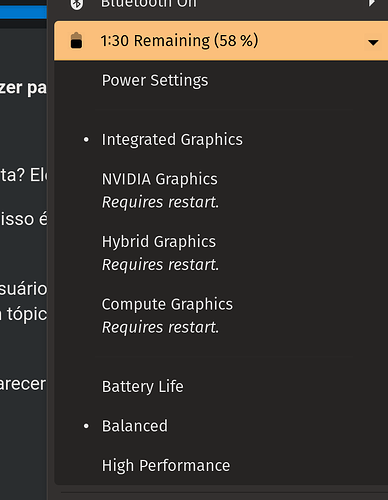The width and height of the screenshot is (388, 500).
Task: Click the 1:30 Remaining (58 %) row
Action: (x=221, y=41)
